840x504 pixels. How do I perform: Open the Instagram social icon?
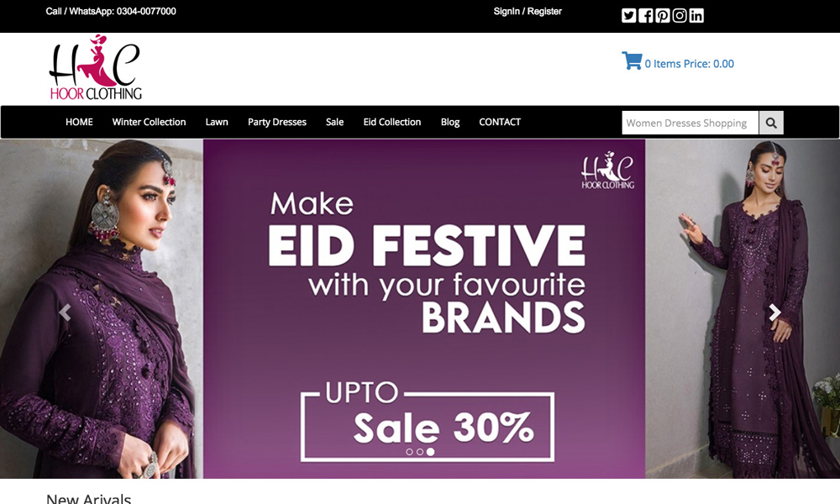pos(680,15)
